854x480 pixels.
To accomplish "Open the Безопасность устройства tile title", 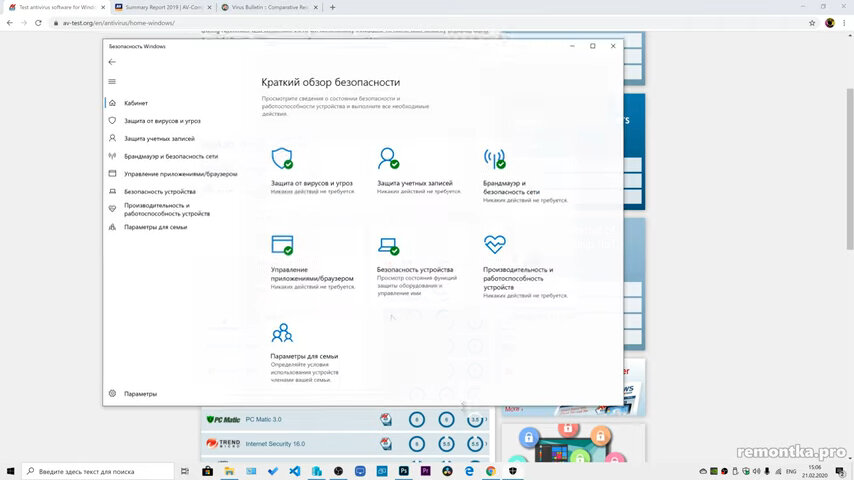I will point(415,270).
